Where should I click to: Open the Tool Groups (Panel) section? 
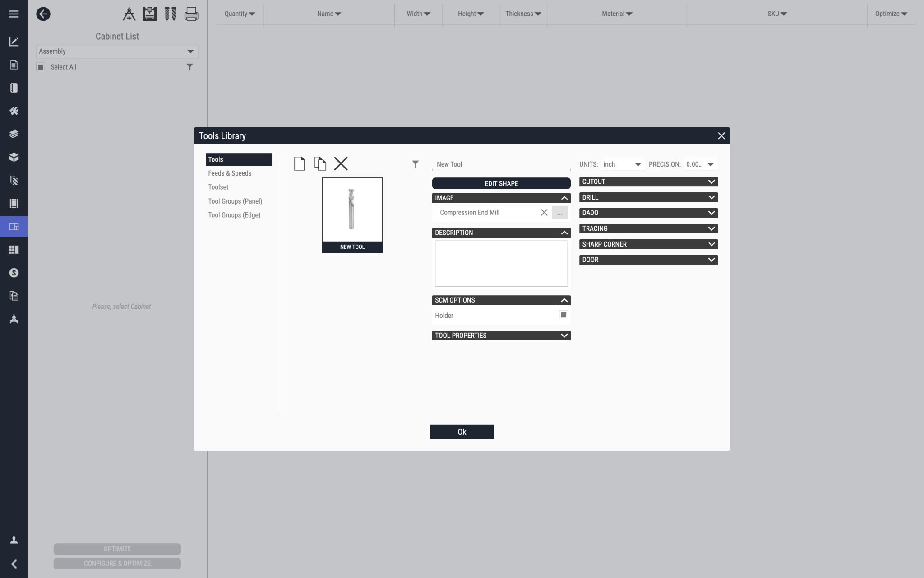235,201
